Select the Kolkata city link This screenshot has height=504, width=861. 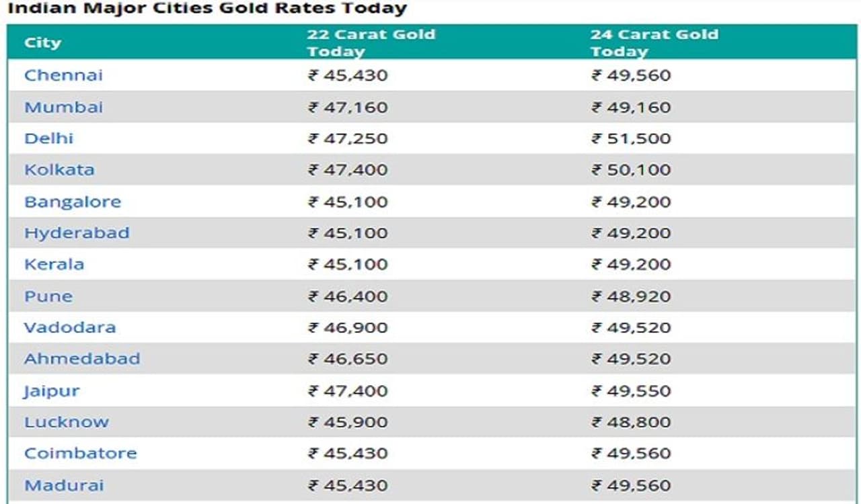pyautogui.click(x=59, y=169)
